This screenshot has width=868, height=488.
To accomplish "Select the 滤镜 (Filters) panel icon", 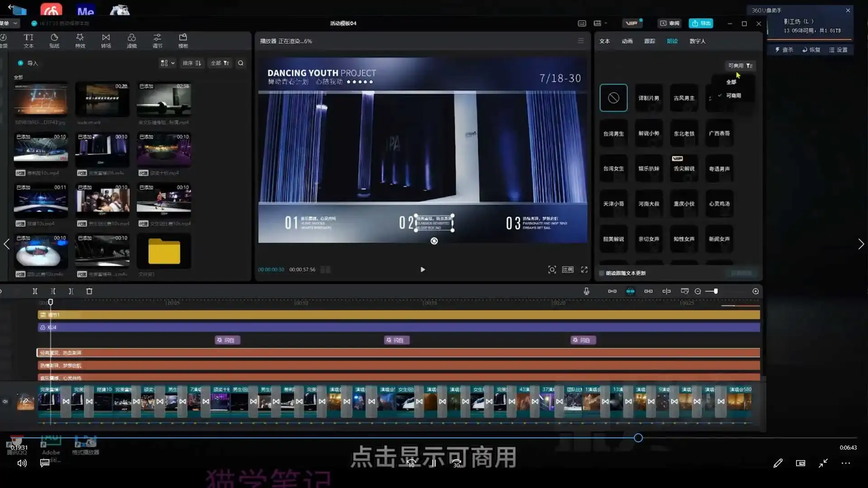I will point(132,41).
